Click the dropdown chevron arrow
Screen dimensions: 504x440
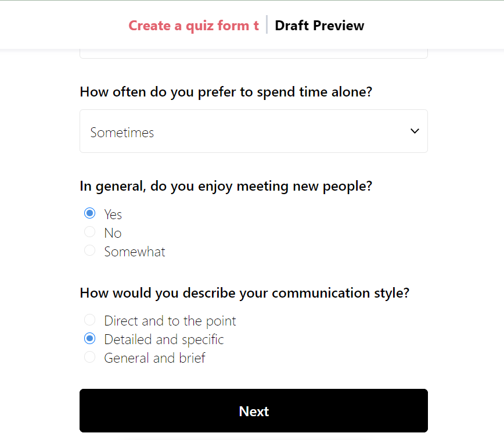click(415, 131)
